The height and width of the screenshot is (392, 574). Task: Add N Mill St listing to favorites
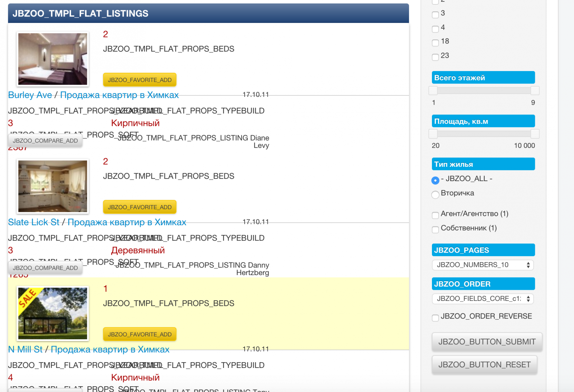coord(140,334)
